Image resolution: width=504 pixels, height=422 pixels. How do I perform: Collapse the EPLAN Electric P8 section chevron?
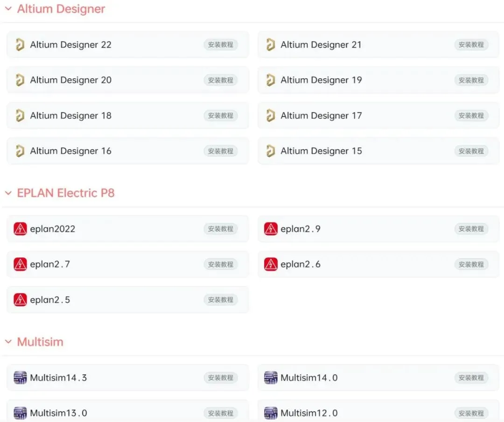(8, 193)
